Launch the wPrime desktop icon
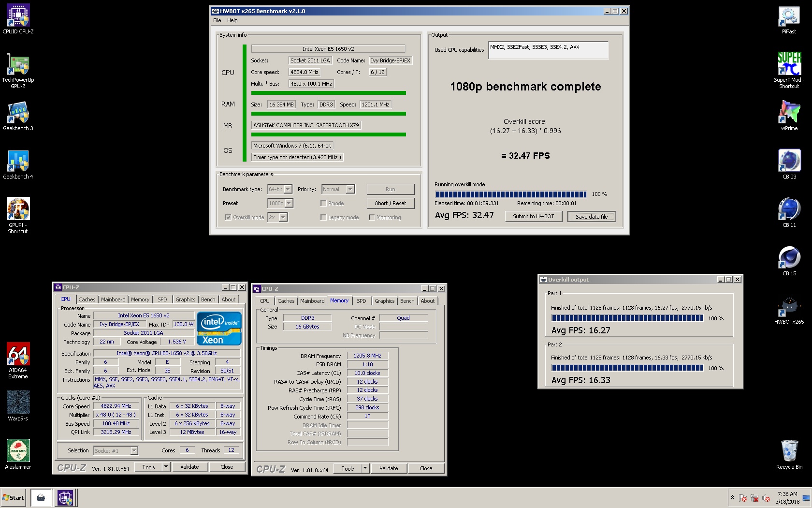The image size is (812, 508). [789, 116]
